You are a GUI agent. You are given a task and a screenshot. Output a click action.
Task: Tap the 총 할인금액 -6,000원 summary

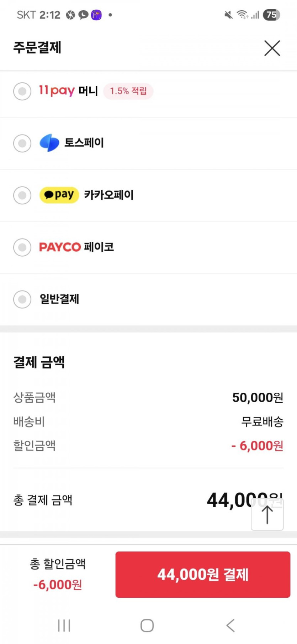tap(58, 574)
